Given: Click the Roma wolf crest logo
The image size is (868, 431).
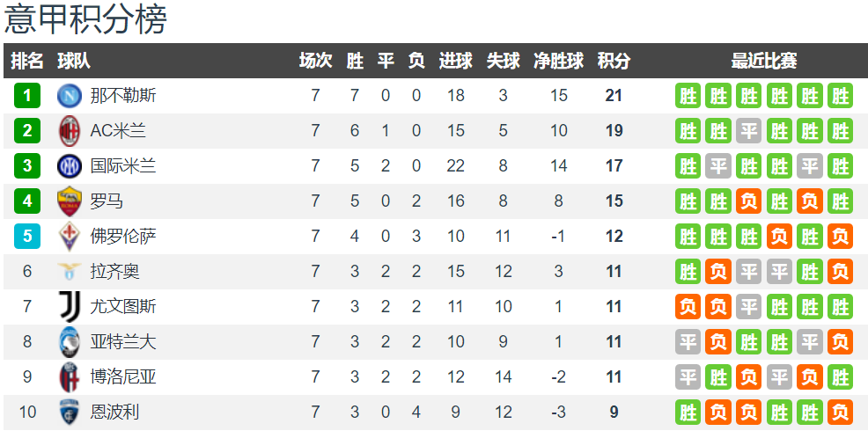Looking at the screenshot, I should (70, 201).
